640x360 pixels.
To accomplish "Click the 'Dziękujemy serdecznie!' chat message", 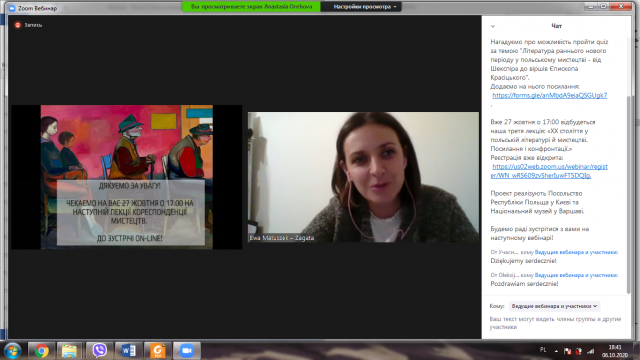I will 523,261.
